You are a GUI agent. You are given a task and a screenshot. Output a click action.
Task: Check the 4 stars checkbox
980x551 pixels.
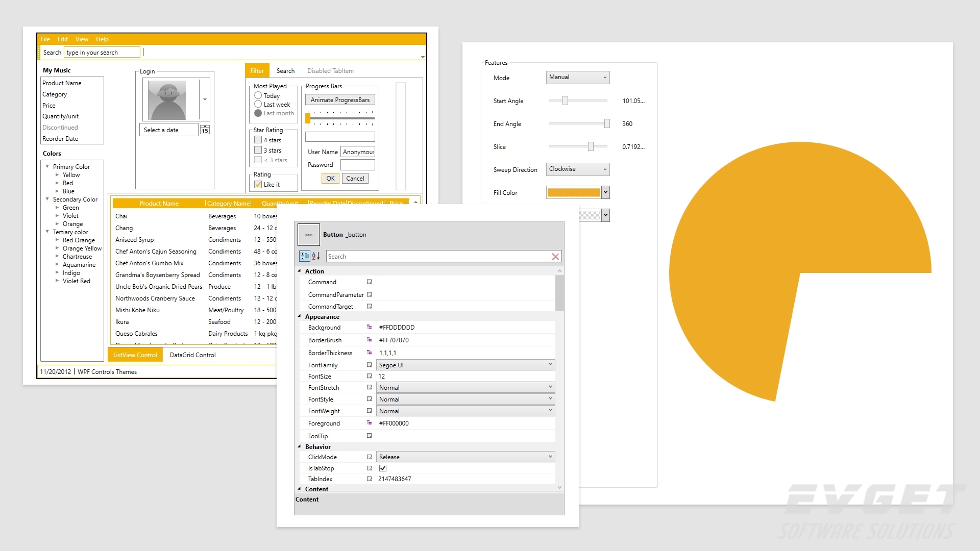[x=258, y=140]
